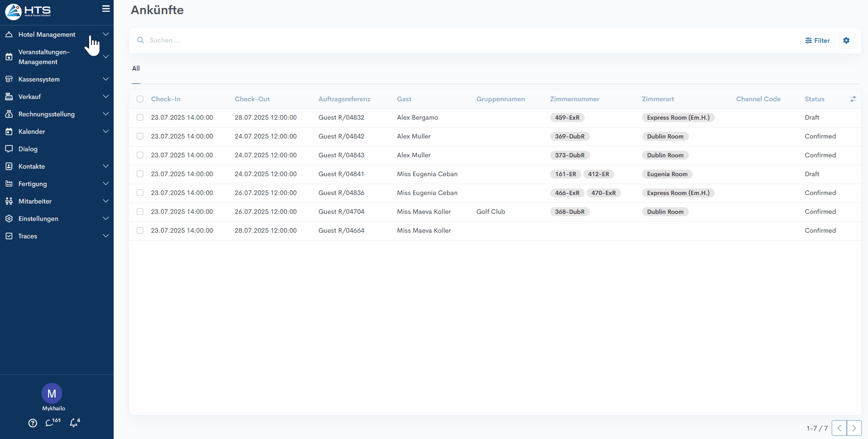Switch to the All tab
Viewport: 868px width, 439px height.
[x=136, y=68]
